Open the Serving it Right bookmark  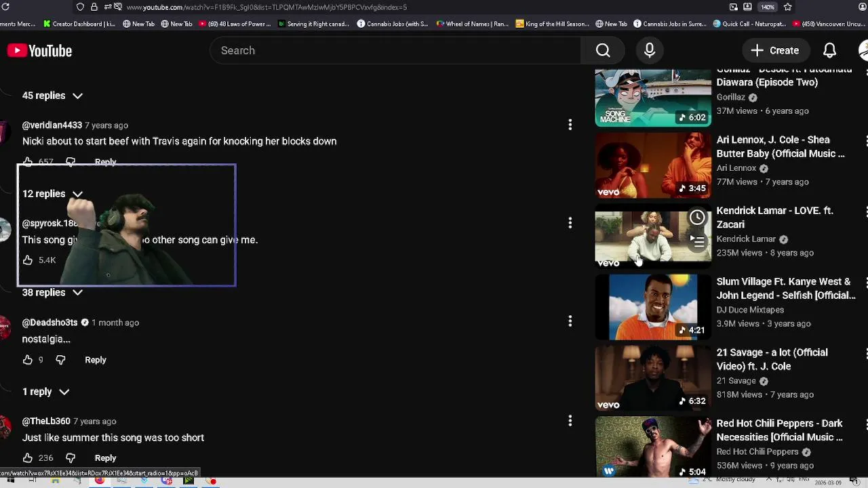click(x=314, y=24)
